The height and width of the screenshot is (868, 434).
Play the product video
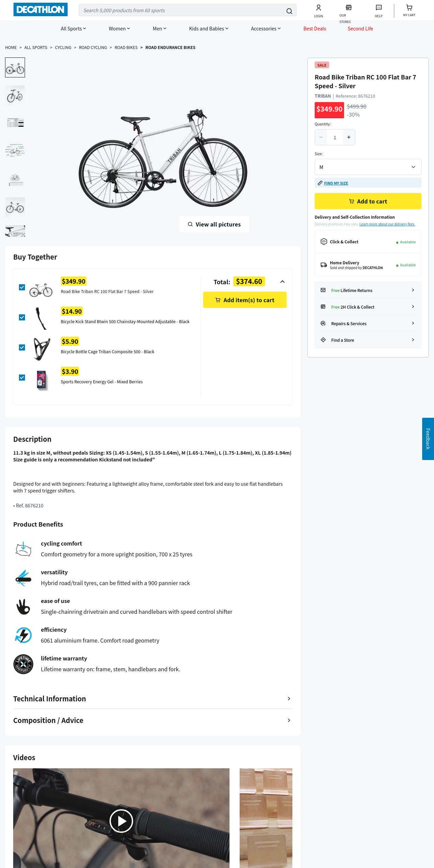tap(121, 821)
